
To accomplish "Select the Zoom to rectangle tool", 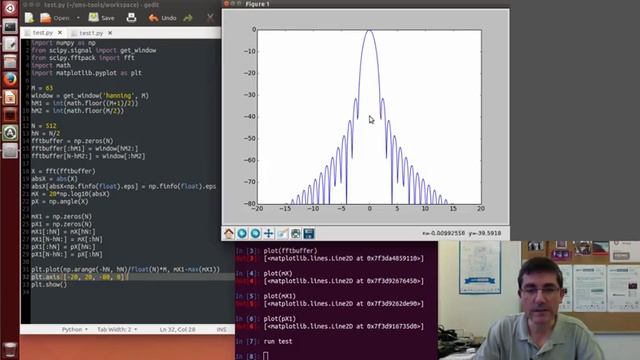I will (282, 233).
